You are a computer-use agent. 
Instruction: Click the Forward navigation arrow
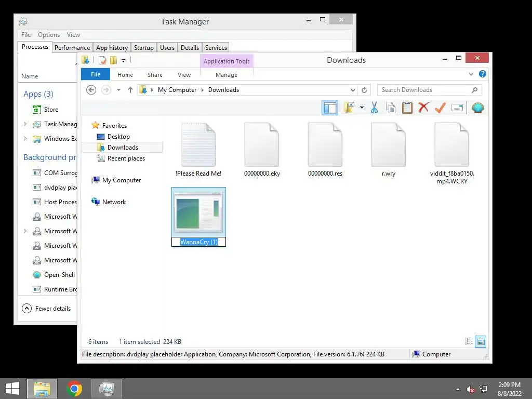(x=106, y=90)
